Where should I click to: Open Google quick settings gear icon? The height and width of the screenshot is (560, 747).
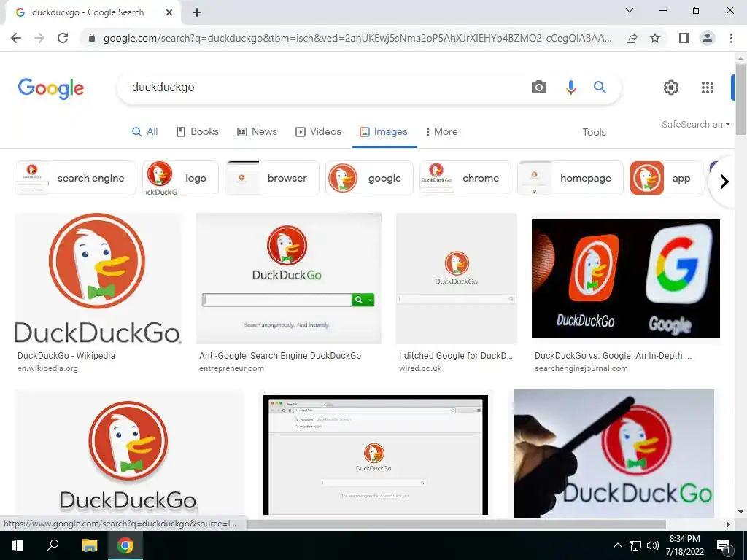point(671,87)
